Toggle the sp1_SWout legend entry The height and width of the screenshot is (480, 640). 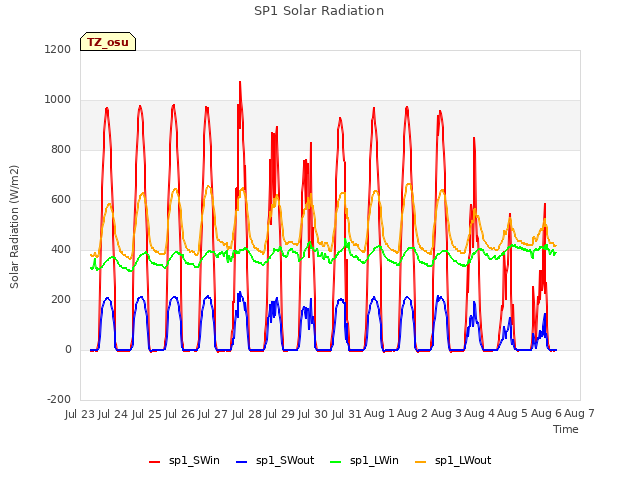pyautogui.click(x=275, y=461)
